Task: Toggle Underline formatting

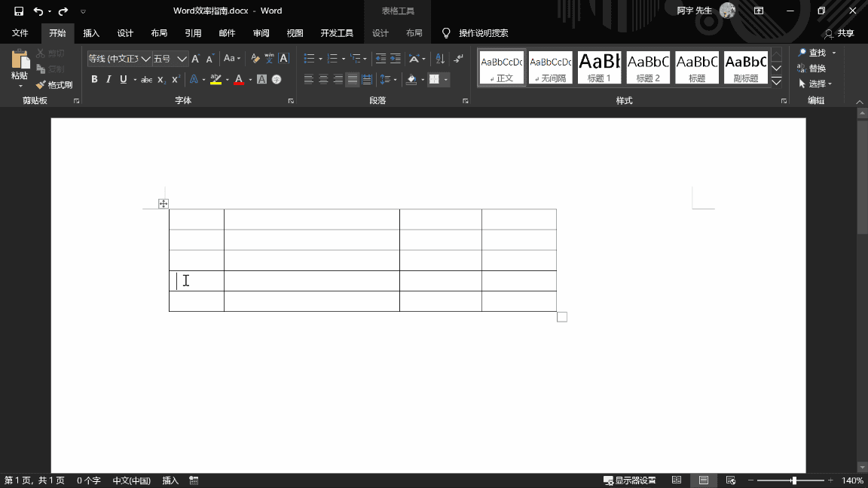Action: (x=124, y=80)
